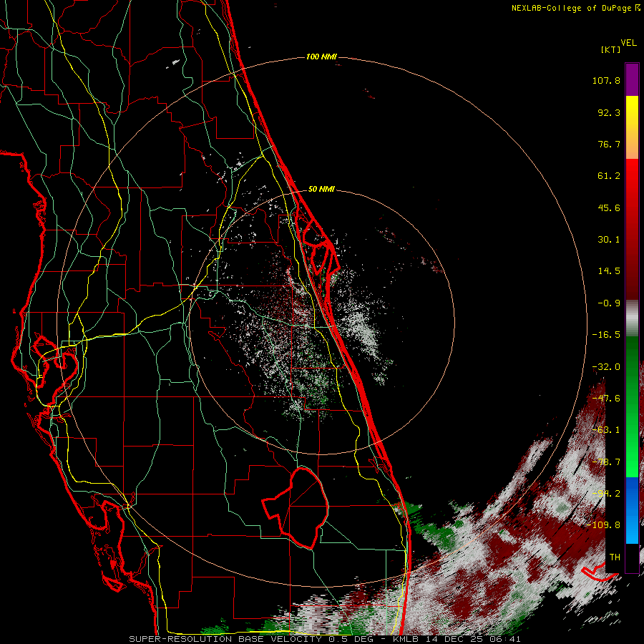644x644 pixels.
Task: Click the 50 NMI range ring label
Action: coord(321,190)
